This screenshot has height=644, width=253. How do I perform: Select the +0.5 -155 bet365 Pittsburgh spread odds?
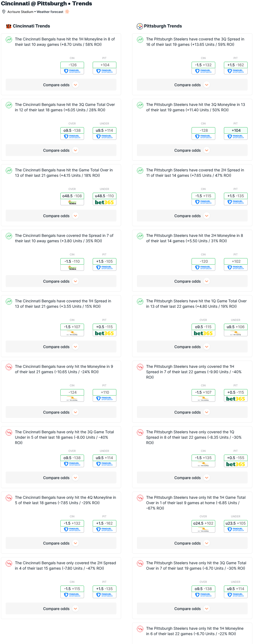click(x=236, y=461)
